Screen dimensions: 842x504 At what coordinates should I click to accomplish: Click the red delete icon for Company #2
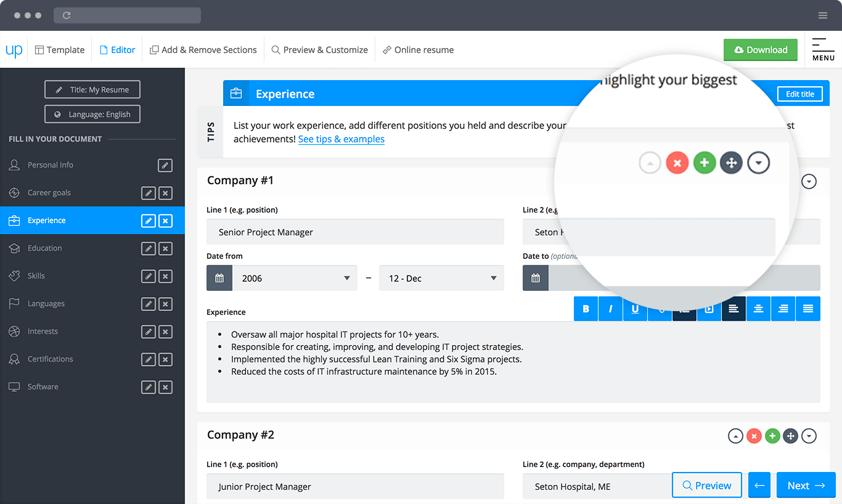tap(753, 436)
